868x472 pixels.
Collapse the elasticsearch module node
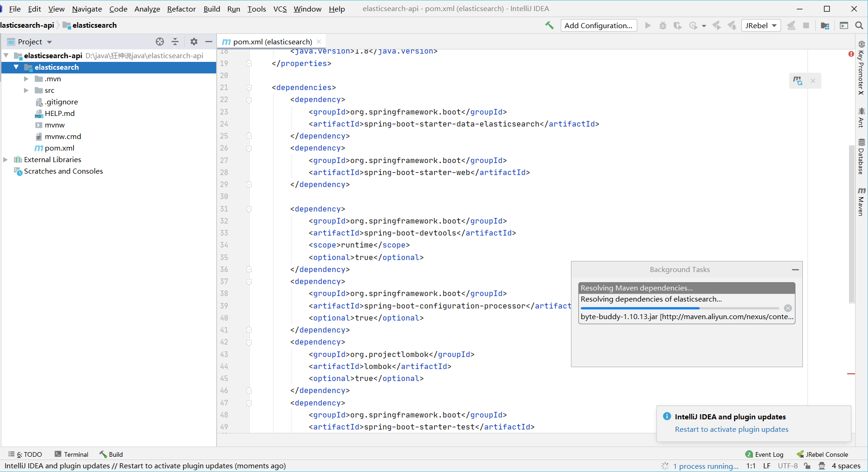[x=16, y=67]
